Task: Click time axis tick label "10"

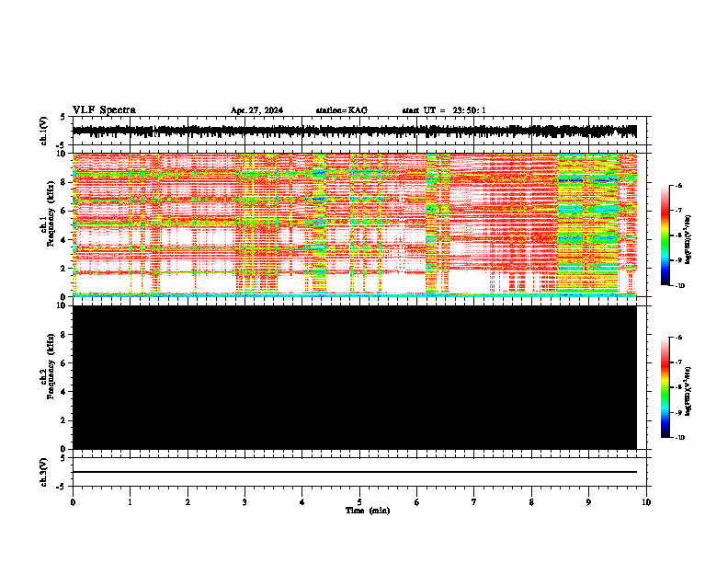Action: (646, 502)
